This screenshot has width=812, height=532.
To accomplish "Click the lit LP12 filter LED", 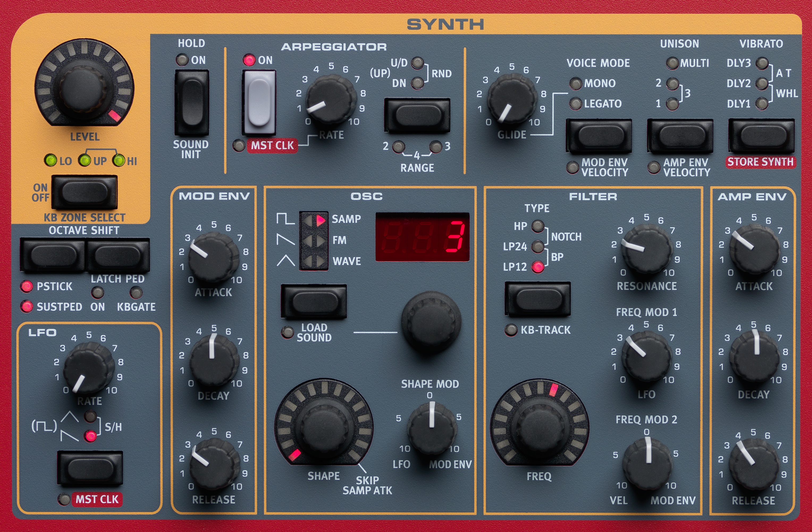I will tap(538, 267).
